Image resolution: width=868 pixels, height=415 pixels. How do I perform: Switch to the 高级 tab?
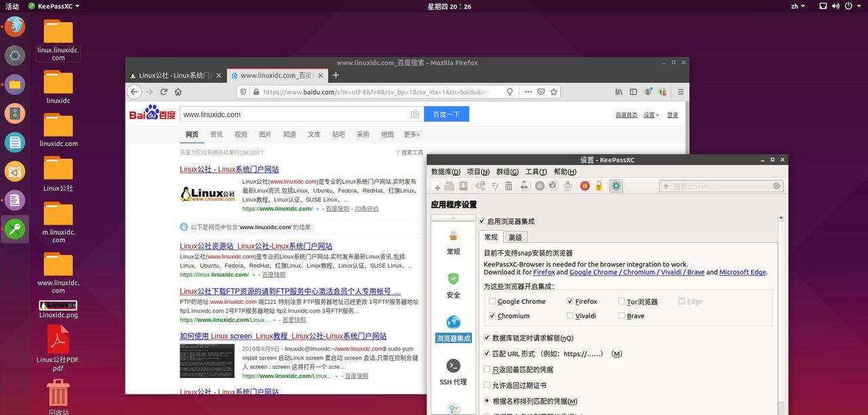(x=515, y=237)
